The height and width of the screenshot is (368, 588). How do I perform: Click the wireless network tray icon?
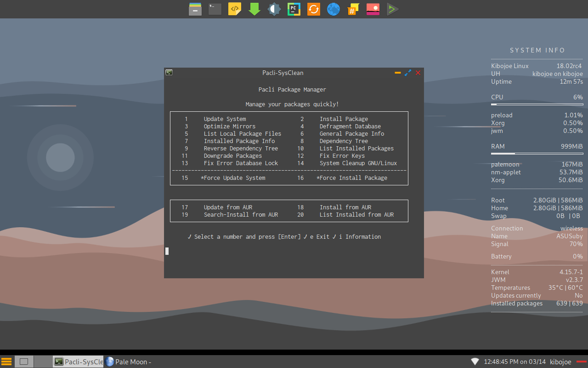[475, 362]
